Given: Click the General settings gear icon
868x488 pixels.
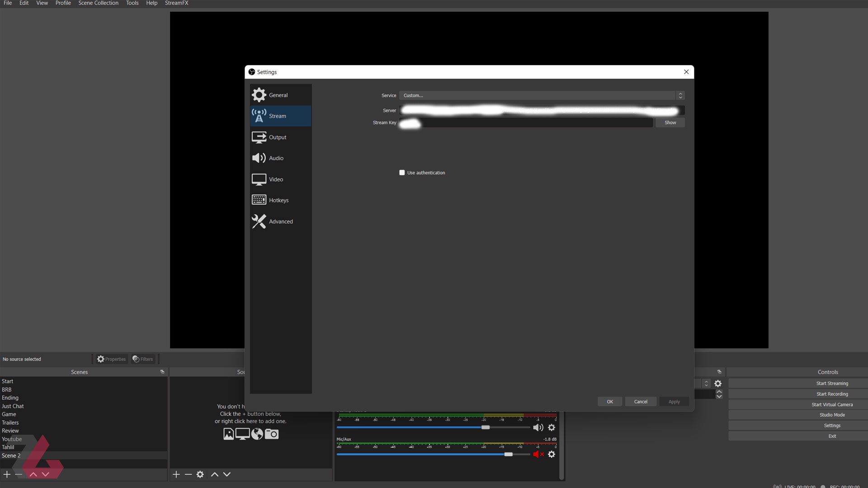Looking at the screenshot, I should click(x=259, y=95).
